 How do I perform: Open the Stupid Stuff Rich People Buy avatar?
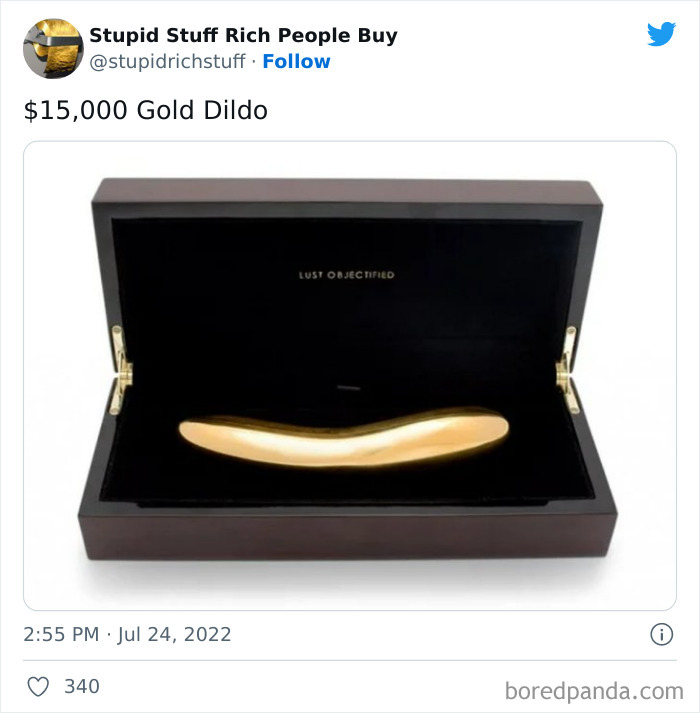pos(53,48)
